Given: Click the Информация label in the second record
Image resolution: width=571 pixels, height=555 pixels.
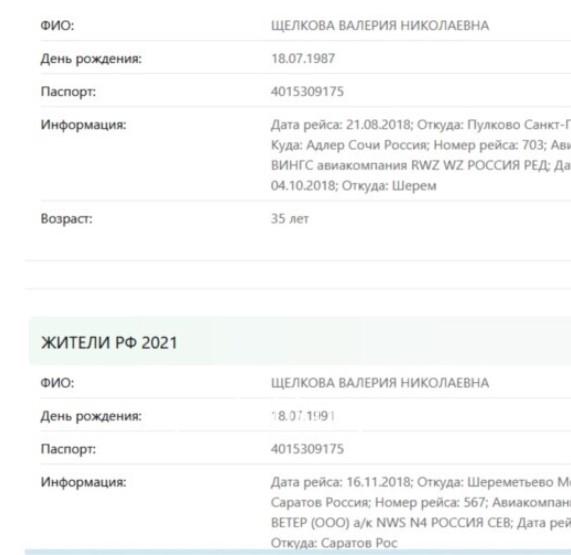Looking at the screenshot, I should [x=83, y=482].
